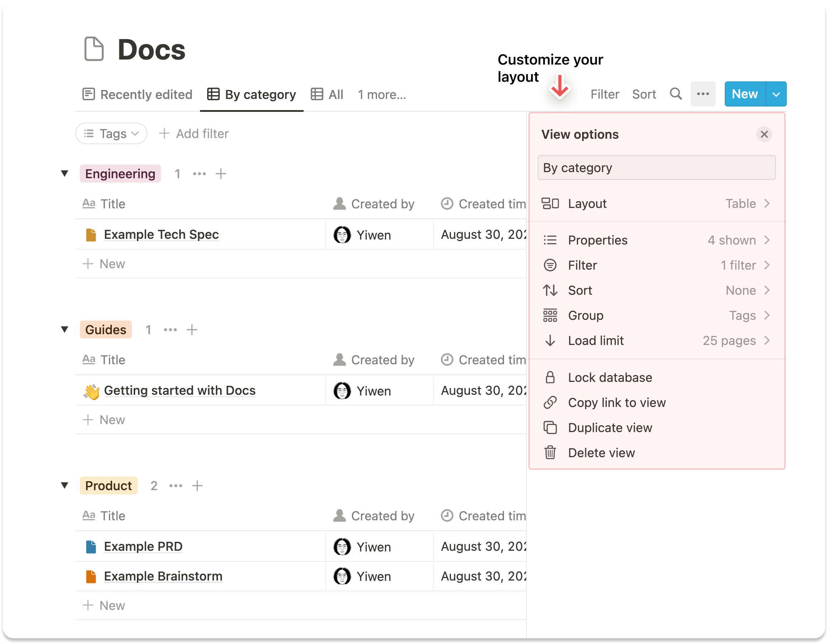The image size is (828, 644).
Task: Expand the Layout Table option
Action: pos(656,204)
